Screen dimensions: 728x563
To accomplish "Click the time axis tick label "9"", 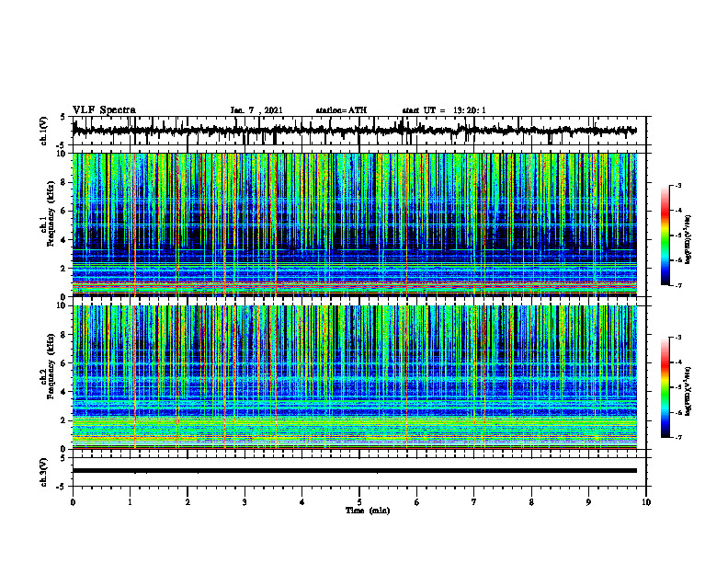I will pyautogui.click(x=588, y=502).
